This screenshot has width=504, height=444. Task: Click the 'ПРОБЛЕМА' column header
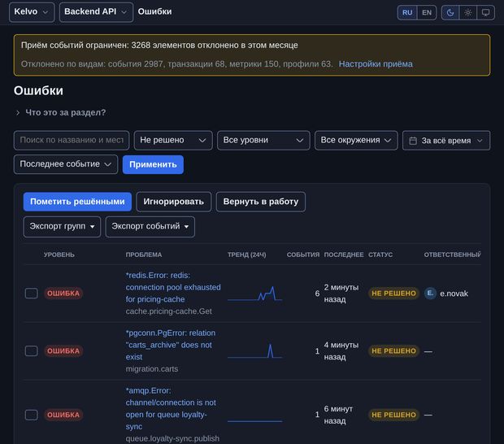coord(144,255)
